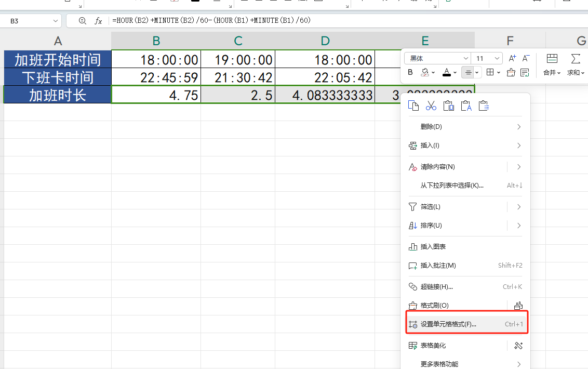The image size is (588, 369).
Task: Select 插入批注(M) menu entry
Action: 465,266
